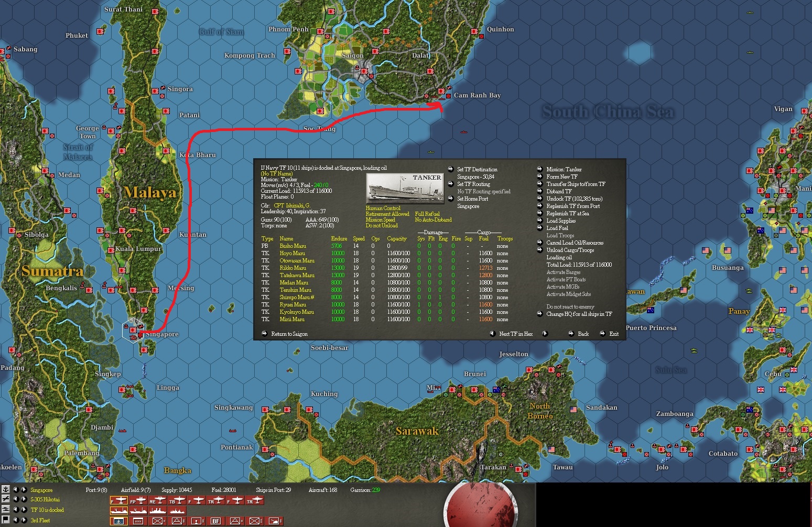Click previous arrow on the S-305 Hikotai row
The width and height of the screenshot is (812, 527).
16,499
